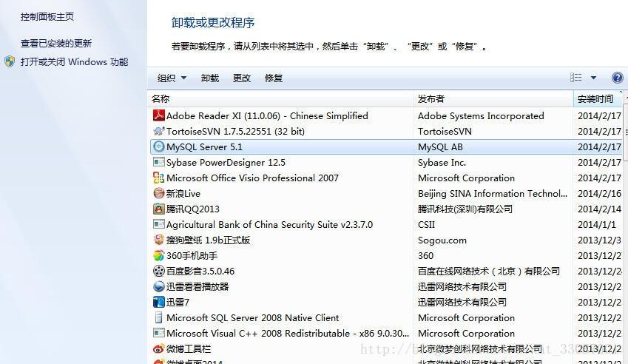The width and height of the screenshot is (628, 364).
Task: Sort list by 名称 column header
Action: (x=161, y=98)
